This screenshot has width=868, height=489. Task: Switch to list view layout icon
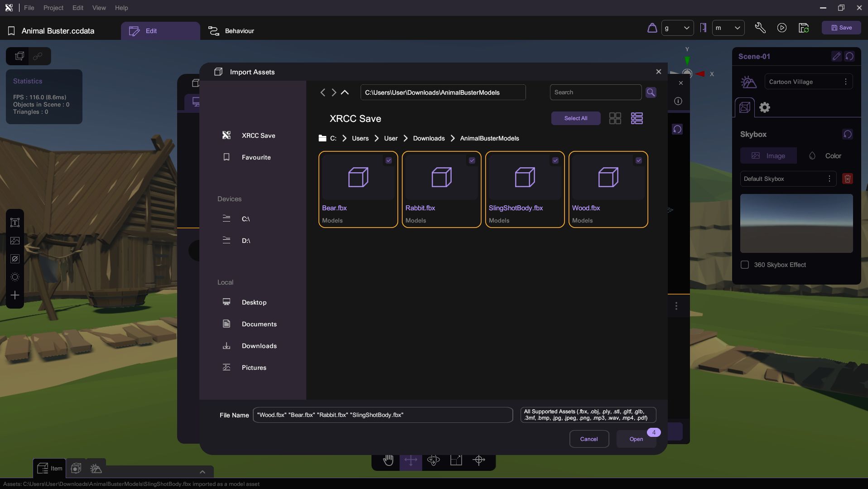[x=637, y=118]
